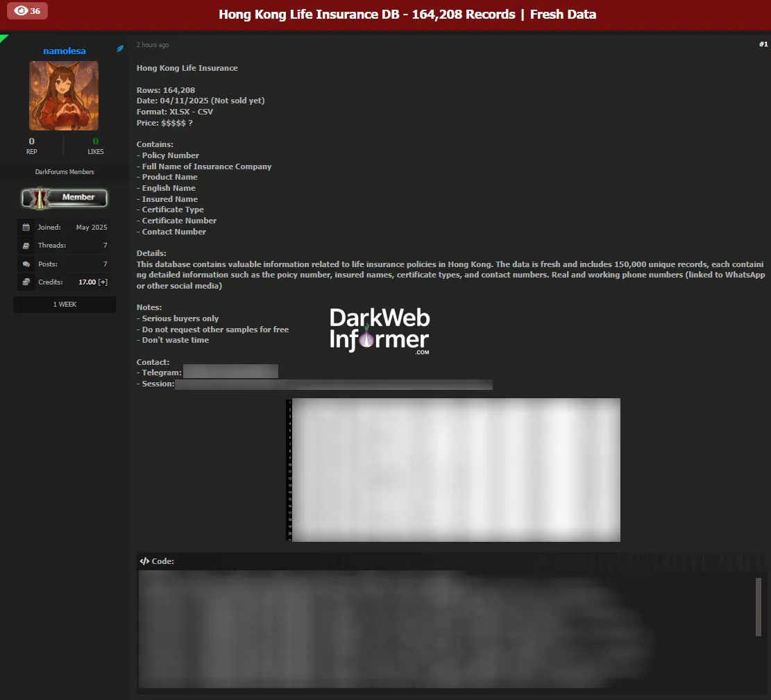Click the code icon in the Code block header
Viewport: 771px width, 700px height.
pos(144,561)
